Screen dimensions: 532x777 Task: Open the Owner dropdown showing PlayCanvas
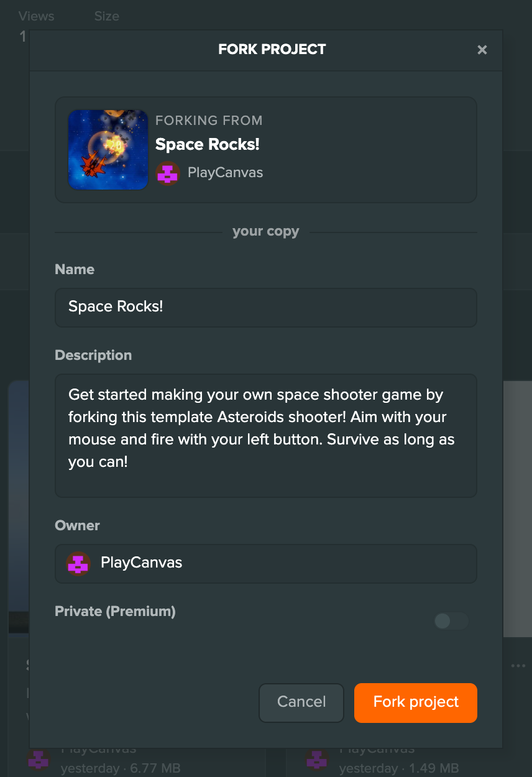click(266, 564)
